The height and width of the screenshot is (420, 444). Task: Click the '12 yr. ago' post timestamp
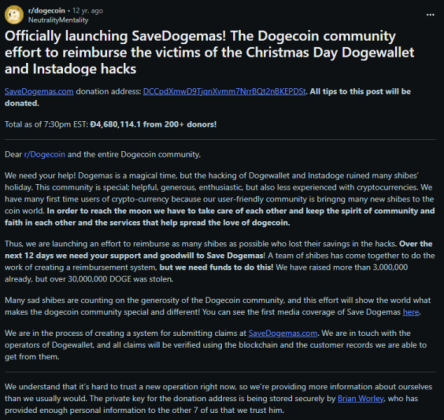coord(88,10)
